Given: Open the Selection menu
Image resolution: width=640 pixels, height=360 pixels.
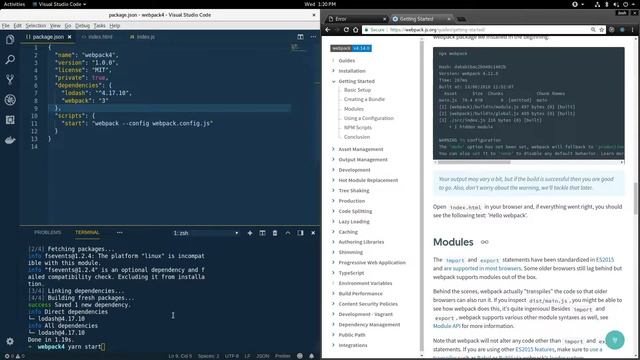Looking at the screenshot, I should [36, 26].
